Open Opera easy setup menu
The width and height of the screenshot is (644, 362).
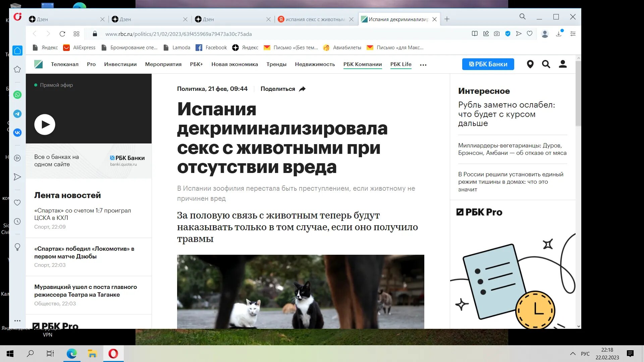click(x=573, y=34)
